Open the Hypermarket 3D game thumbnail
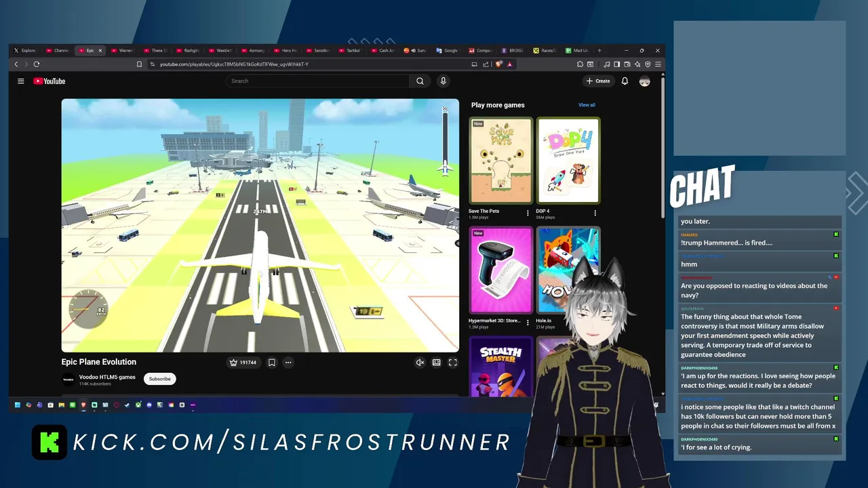 (500, 270)
